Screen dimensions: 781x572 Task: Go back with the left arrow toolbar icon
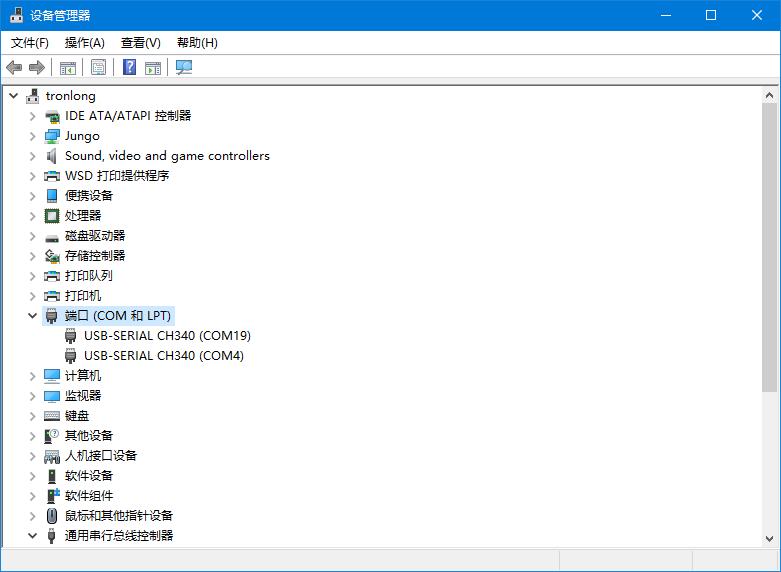point(14,67)
